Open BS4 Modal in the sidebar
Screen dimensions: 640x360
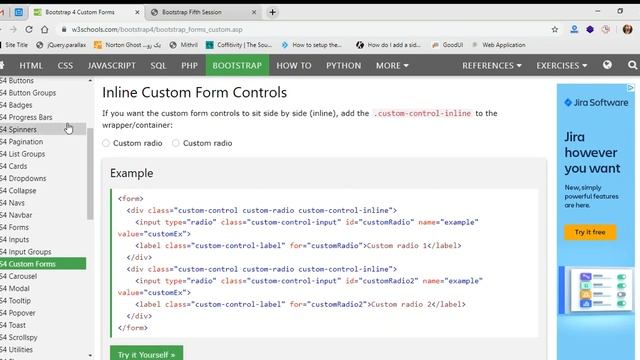click(x=43, y=289)
